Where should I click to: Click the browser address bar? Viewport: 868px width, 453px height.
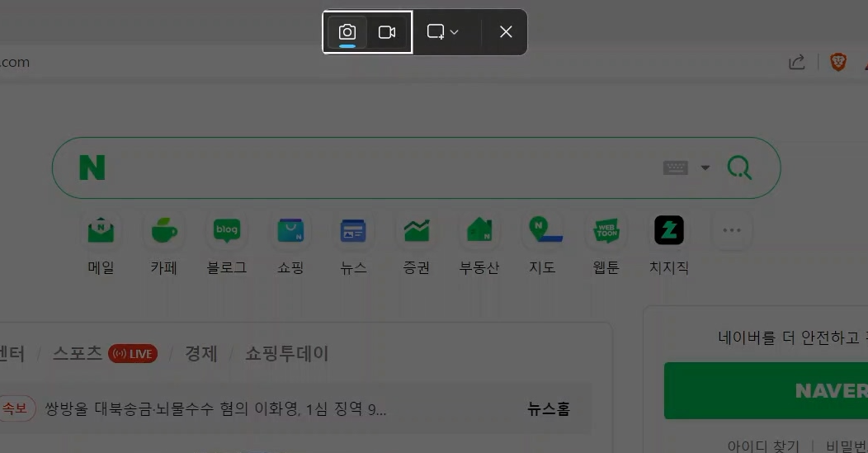[388, 62]
